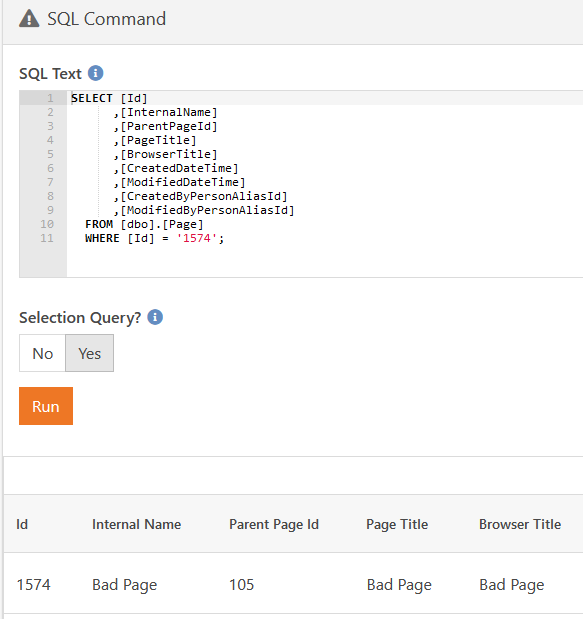Click the '1574' string literal in the query
Viewport: 583px width, 619px height.
(197, 238)
